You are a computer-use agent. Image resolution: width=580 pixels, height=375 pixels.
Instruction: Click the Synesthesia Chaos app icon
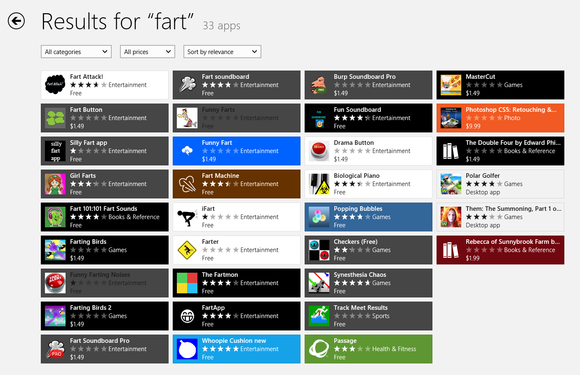pyautogui.click(x=319, y=283)
